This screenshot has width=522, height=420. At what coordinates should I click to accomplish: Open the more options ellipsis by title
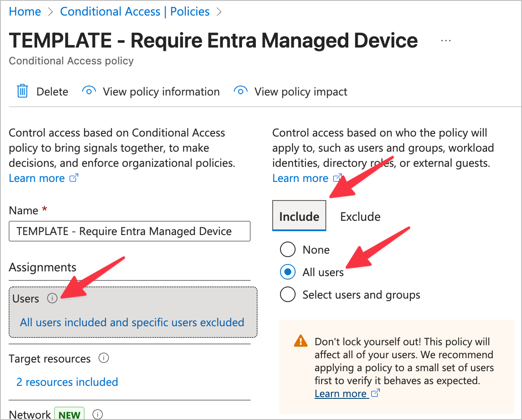pyautogui.click(x=446, y=41)
